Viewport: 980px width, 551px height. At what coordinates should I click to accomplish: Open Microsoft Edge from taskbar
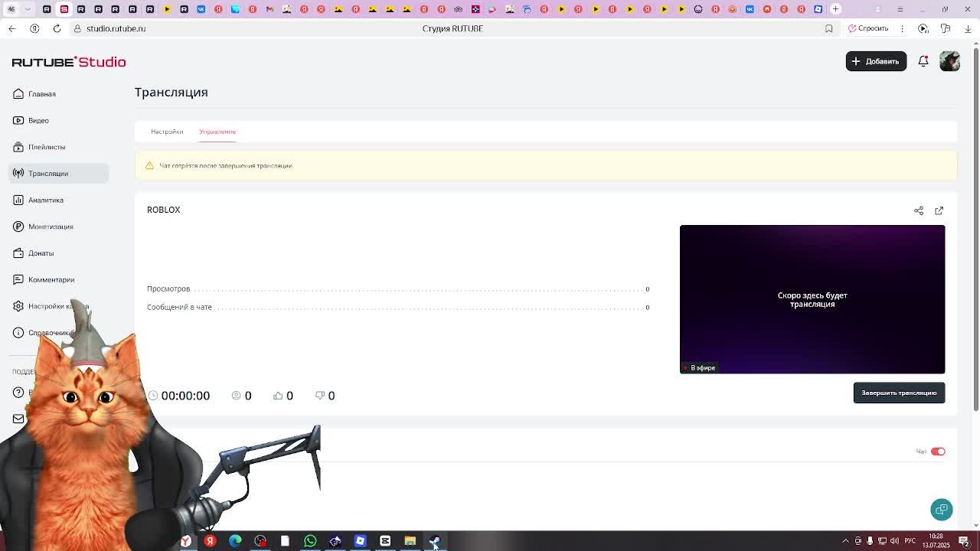(235, 541)
